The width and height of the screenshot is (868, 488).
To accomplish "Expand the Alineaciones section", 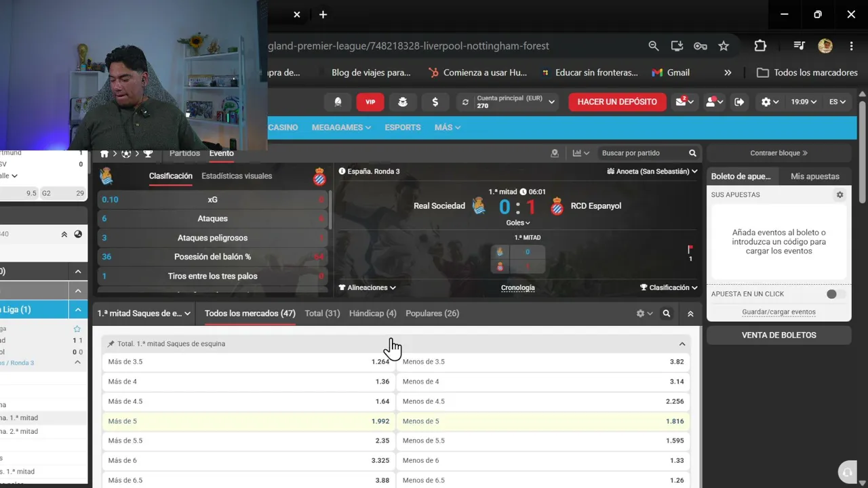I will click(x=368, y=287).
